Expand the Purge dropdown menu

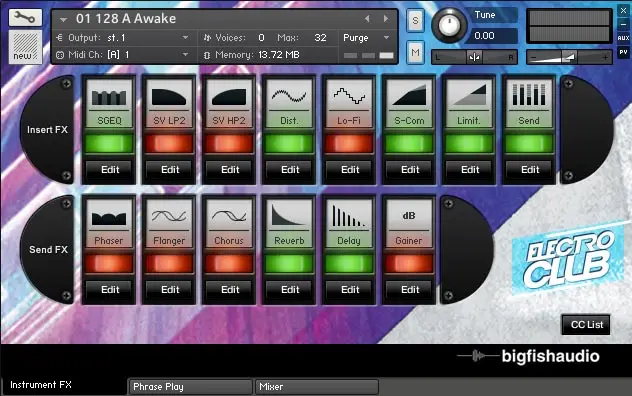point(366,38)
